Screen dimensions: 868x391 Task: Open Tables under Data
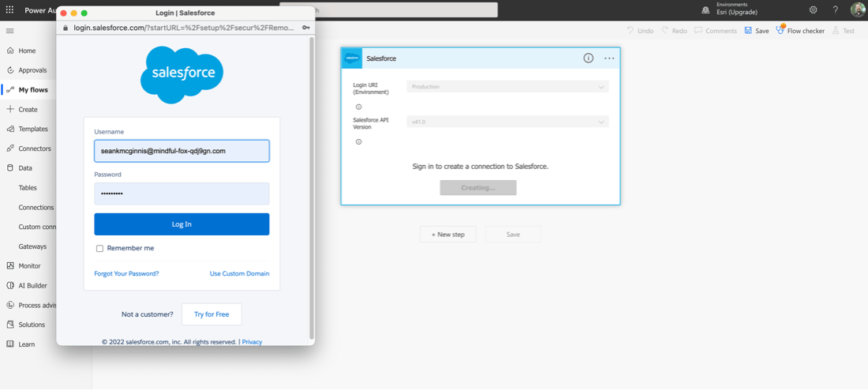point(28,188)
